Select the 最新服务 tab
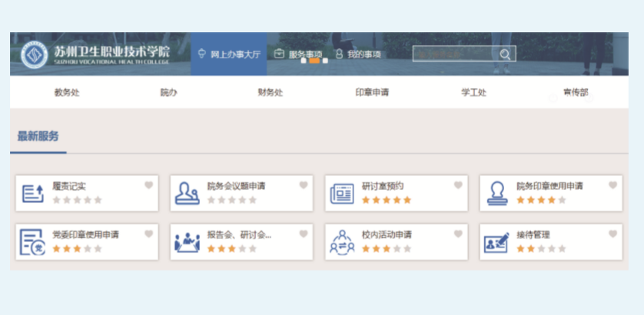The width and height of the screenshot is (644, 315). pos(38,136)
